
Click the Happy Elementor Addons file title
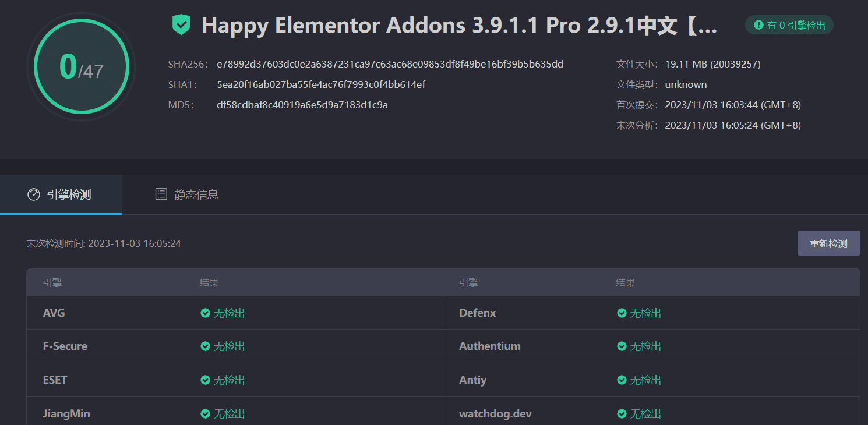tap(460, 26)
